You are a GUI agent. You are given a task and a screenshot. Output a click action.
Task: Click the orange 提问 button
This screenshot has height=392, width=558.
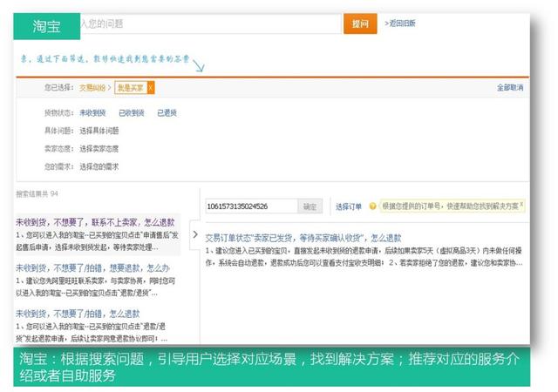click(360, 24)
